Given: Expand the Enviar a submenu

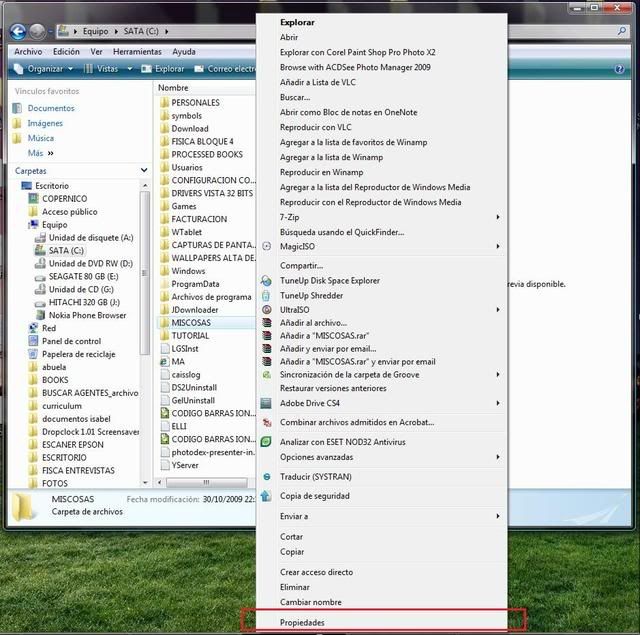Looking at the screenshot, I should [x=498, y=516].
